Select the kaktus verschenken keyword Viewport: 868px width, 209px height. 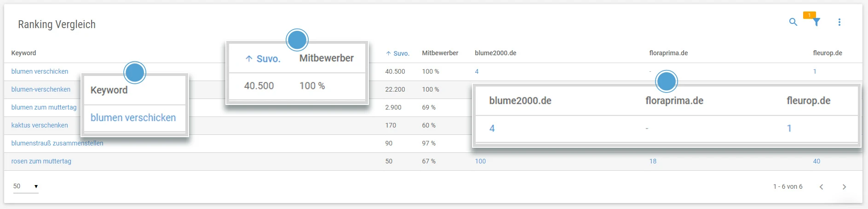pyautogui.click(x=40, y=125)
